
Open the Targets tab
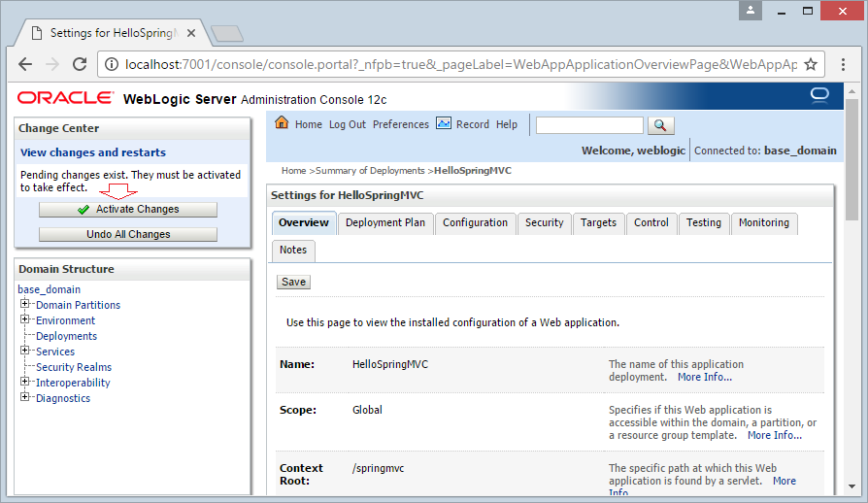[598, 223]
